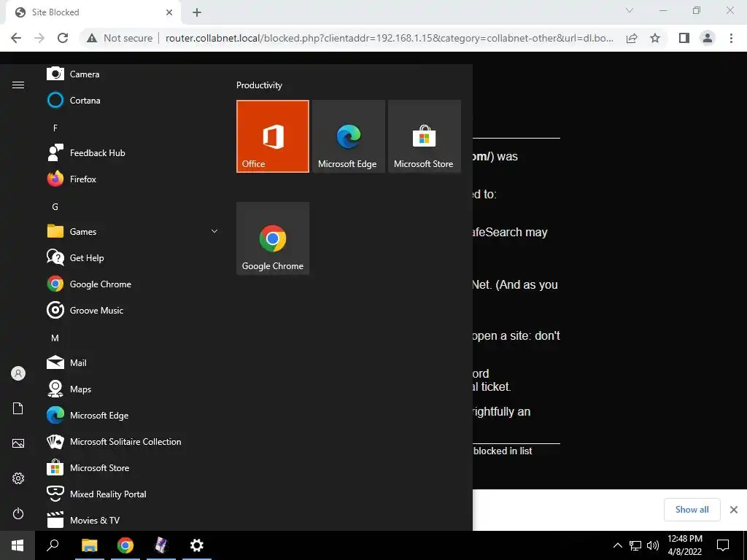Launch Google Chrome from the app list
Image resolution: width=747 pixels, height=560 pixels.
[x=133, y=284]
